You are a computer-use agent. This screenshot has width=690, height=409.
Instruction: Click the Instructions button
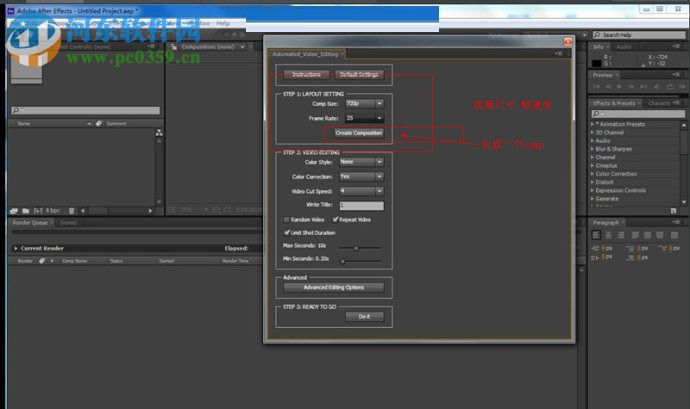306,74
